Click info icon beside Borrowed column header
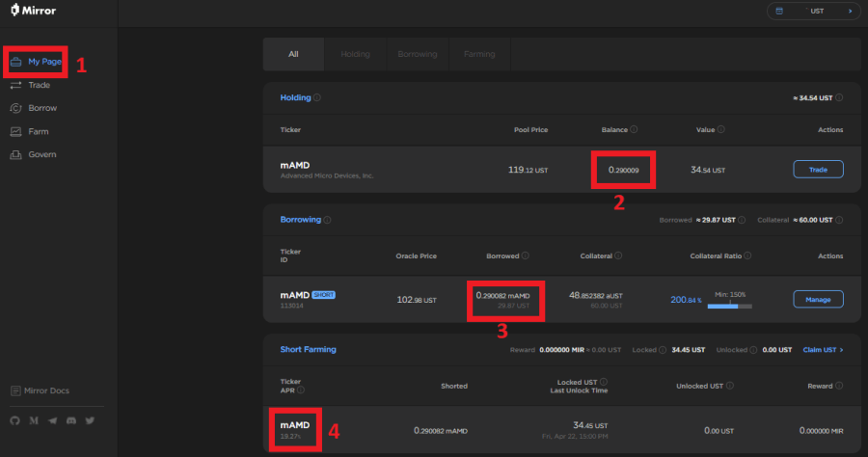Viewport: 868px width, 457px height. pyautogui.click(x=526, y=255)
